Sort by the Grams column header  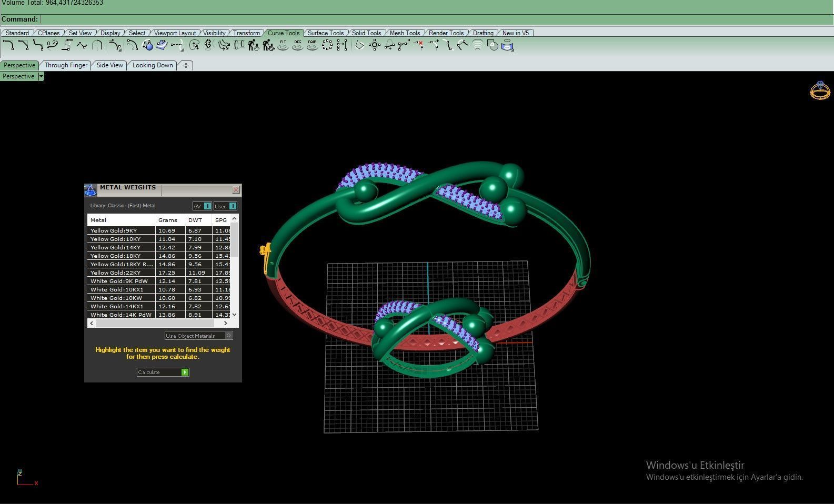click(x=170, y=220)
